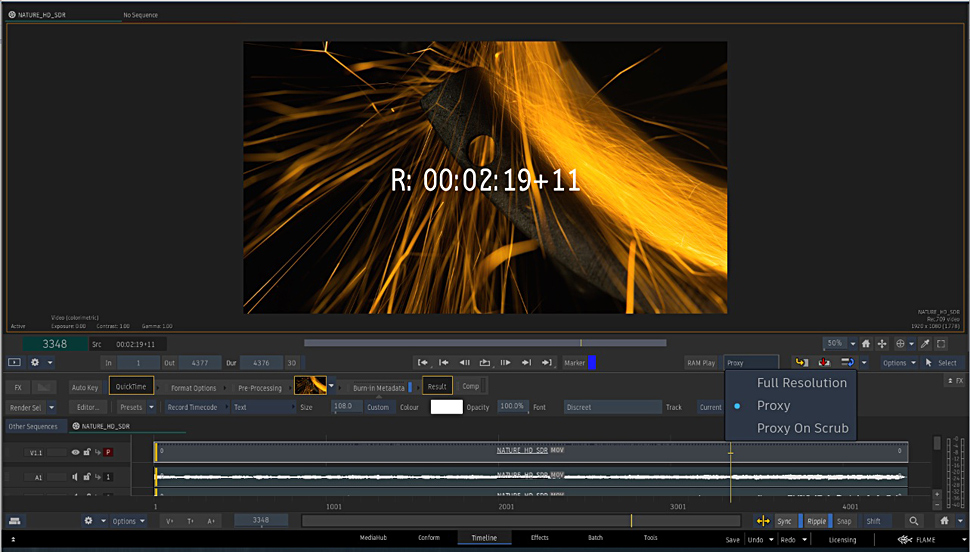Hide the V1.1 video track
Image resolution: width=970 pixels, height=552 pixels.
[75, 452]
